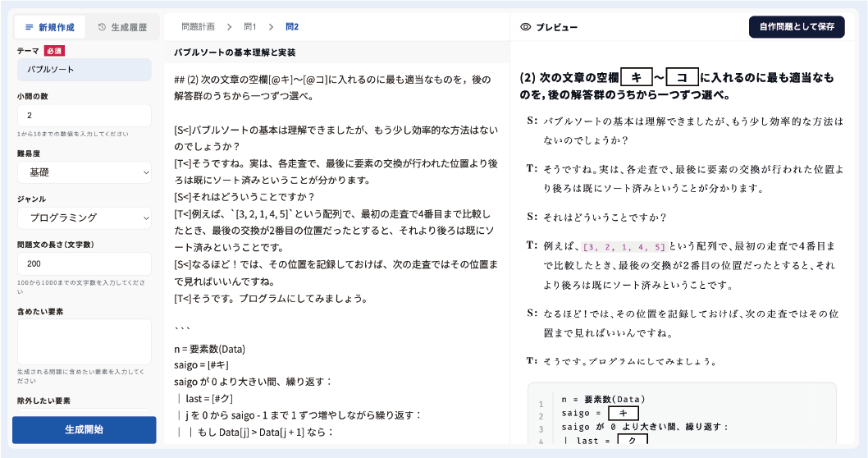Click the blank box コ in preview heading
Screen dimensions: 868x458
[682, 77]
